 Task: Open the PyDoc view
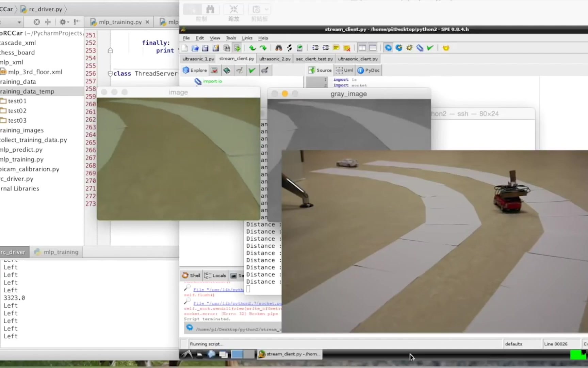point(369,71)
